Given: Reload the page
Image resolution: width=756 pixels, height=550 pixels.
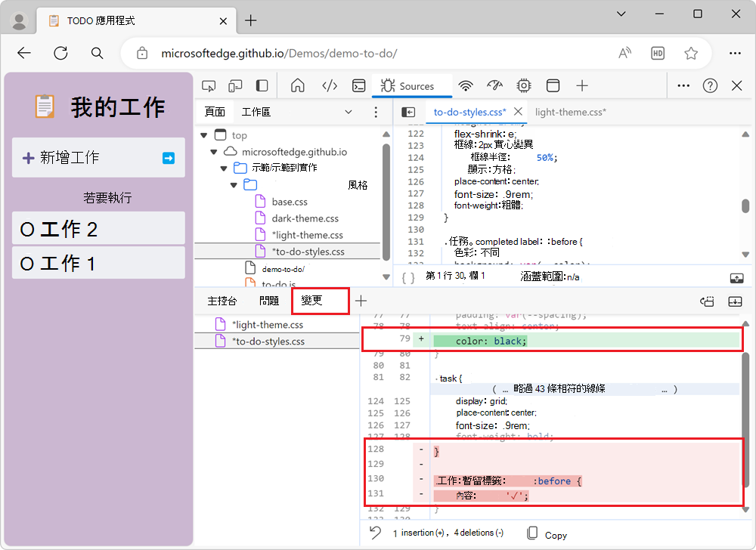Looking at the screenshot, I should point(60,53).
